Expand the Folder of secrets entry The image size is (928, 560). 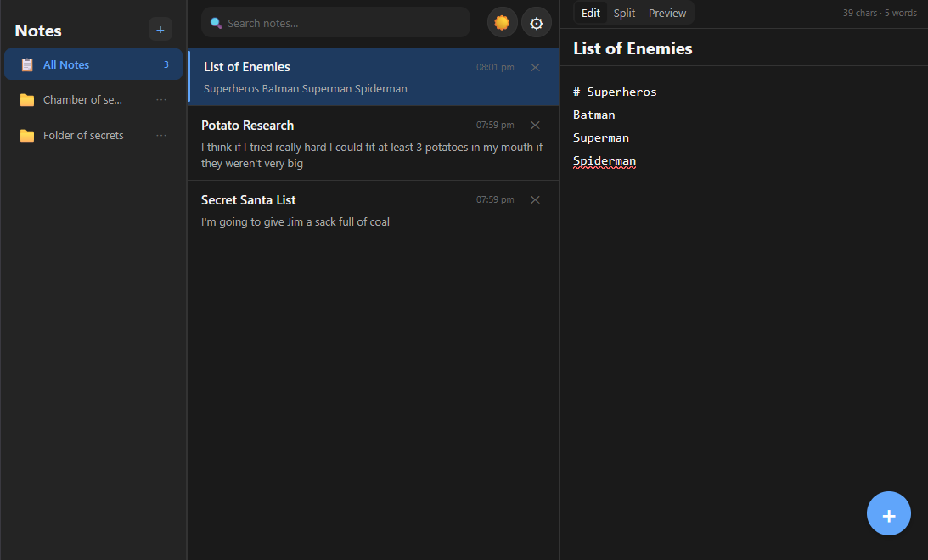click(82, 135)
